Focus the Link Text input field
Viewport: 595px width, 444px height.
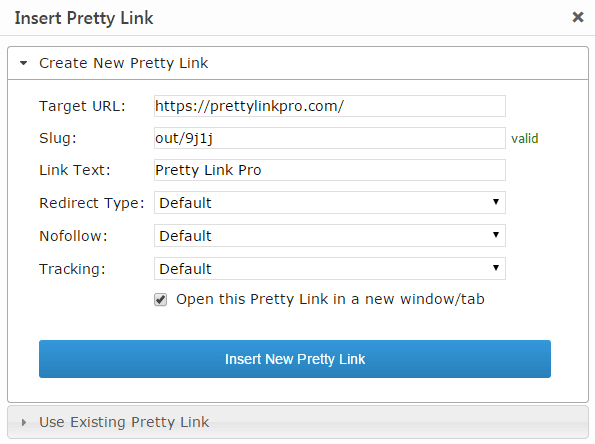point(330,170)
